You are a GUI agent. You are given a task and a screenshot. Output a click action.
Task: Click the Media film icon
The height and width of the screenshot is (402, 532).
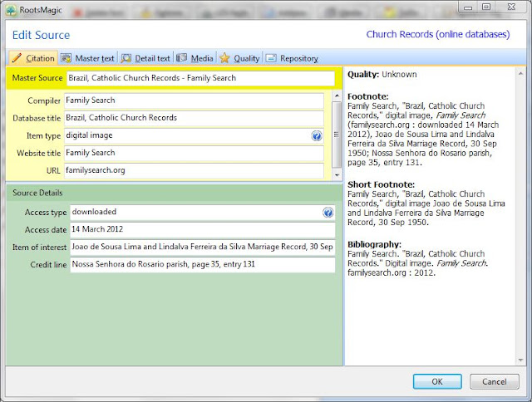point(181,58)
